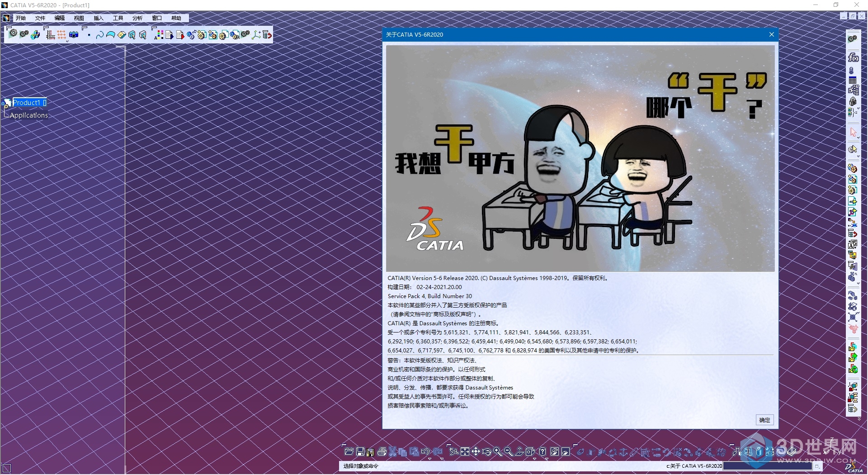Viewport: 868px width, 475px height.
Task: Click the single gear workbench icon top-left
Action: click(x=13, y=33)
